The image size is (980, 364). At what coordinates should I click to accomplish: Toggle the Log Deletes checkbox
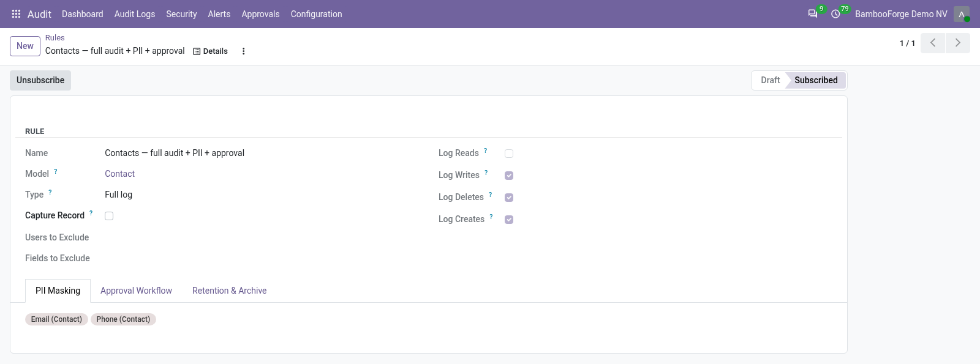509,198
